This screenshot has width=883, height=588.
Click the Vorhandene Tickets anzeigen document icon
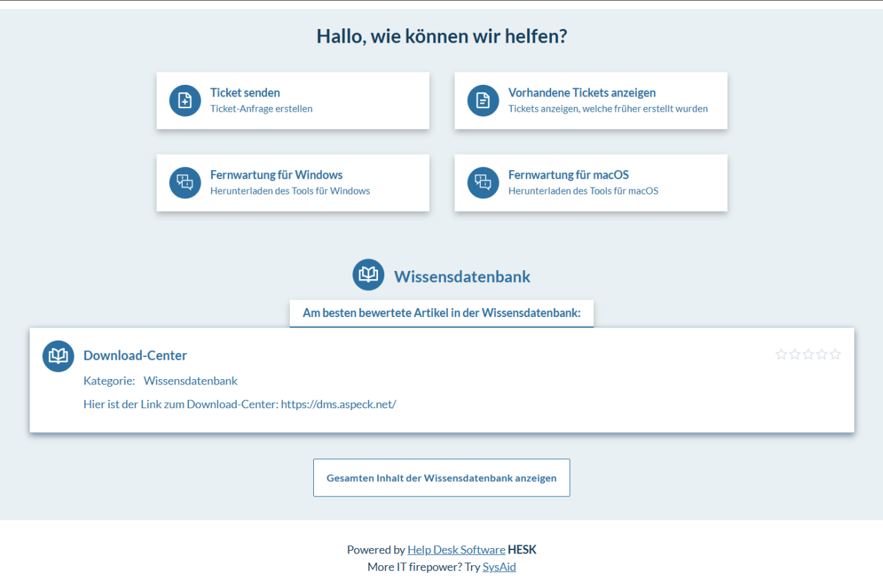tap(483, 101)
